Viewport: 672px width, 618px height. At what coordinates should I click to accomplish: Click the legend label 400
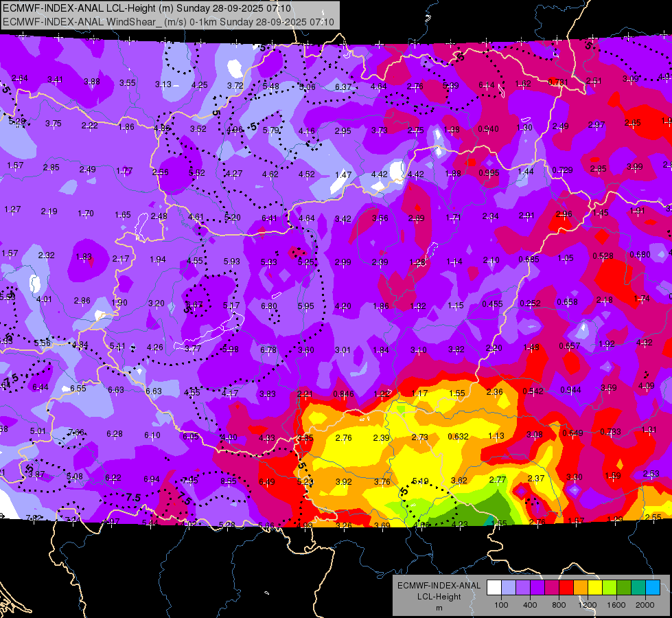coord(530,605)
